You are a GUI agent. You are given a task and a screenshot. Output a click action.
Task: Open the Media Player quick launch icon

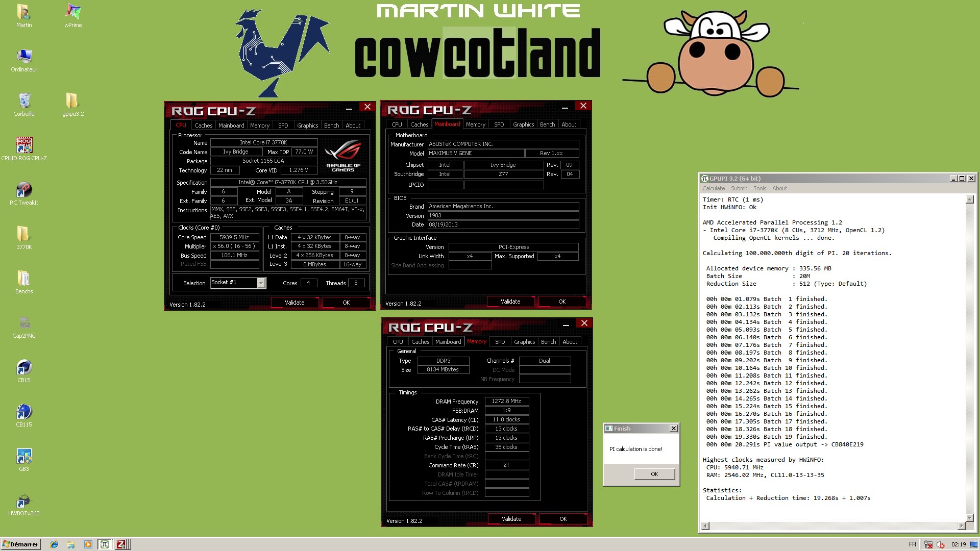88,544
